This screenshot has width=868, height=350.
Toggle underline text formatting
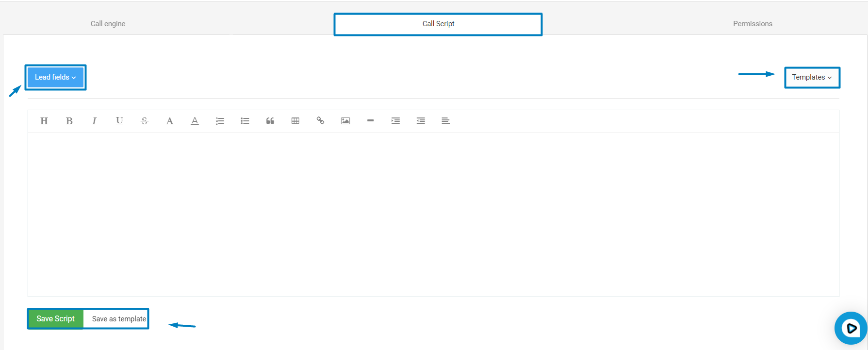click(119, 121)
